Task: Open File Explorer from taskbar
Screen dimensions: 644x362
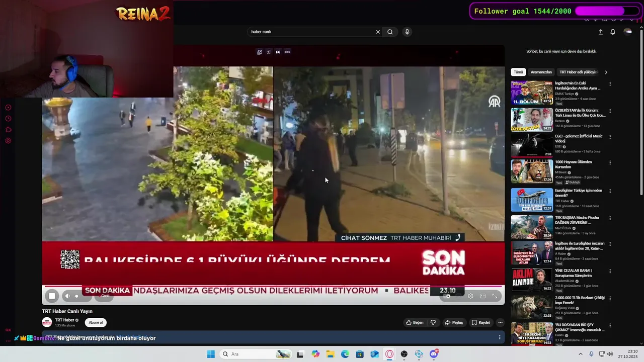Action: (x=330, y=354)
